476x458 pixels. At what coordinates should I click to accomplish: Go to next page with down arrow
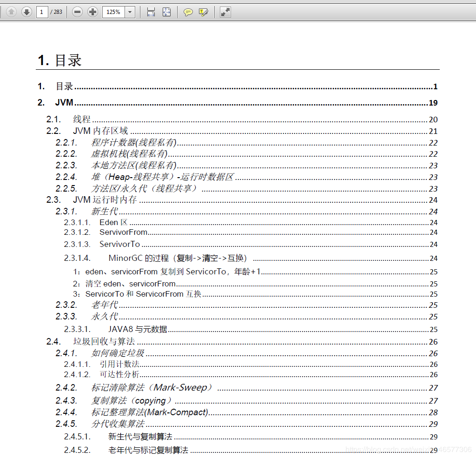26,12
